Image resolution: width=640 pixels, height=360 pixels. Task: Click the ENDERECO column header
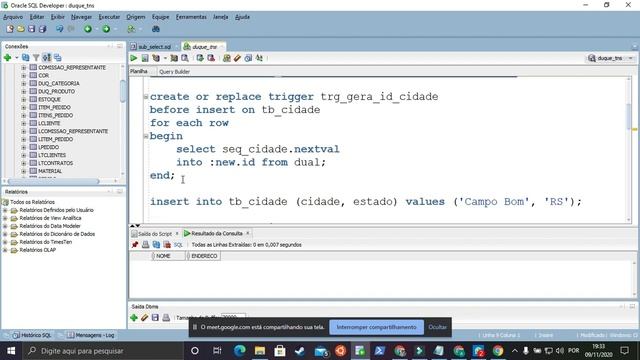tap(203, 256)
